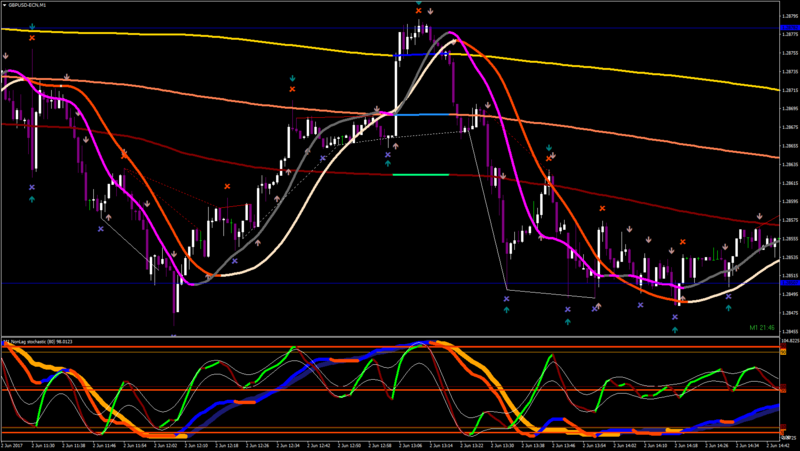Click the 2 Jun 12:18 time label
The height and width of the screenshot is (451, 800).
click(226, 445)
